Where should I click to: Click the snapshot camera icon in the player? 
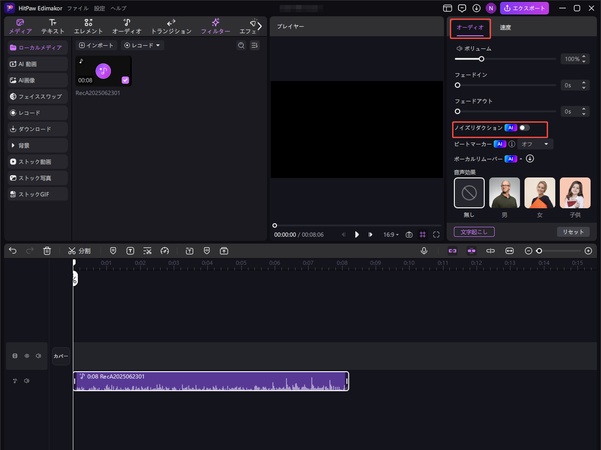pos(409,235)
